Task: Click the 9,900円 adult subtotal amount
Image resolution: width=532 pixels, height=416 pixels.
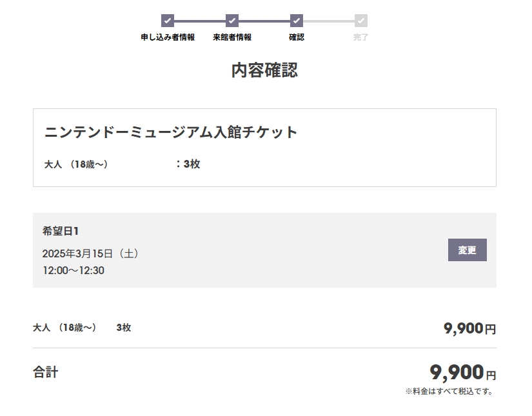Action: coord(469,328)
